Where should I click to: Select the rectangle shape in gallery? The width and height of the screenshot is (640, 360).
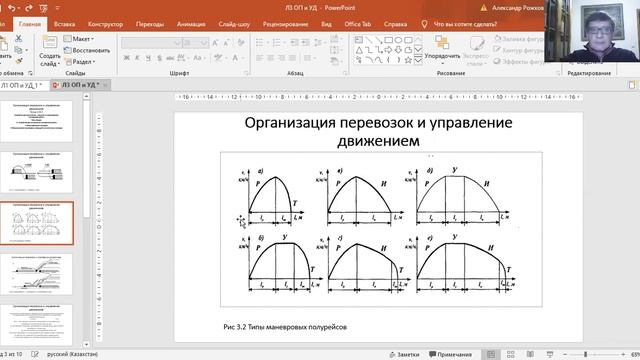point(389,40)
